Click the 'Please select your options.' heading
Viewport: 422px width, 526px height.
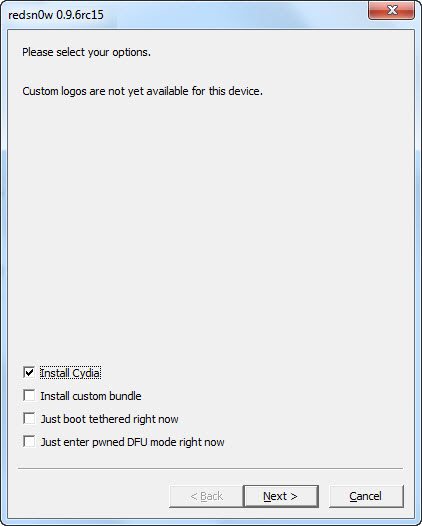coord(87,52)
